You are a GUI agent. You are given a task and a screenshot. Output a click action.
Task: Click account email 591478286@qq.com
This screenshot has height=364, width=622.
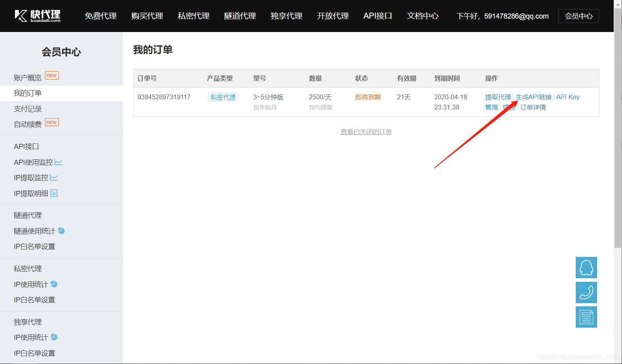tap(516, 16)
